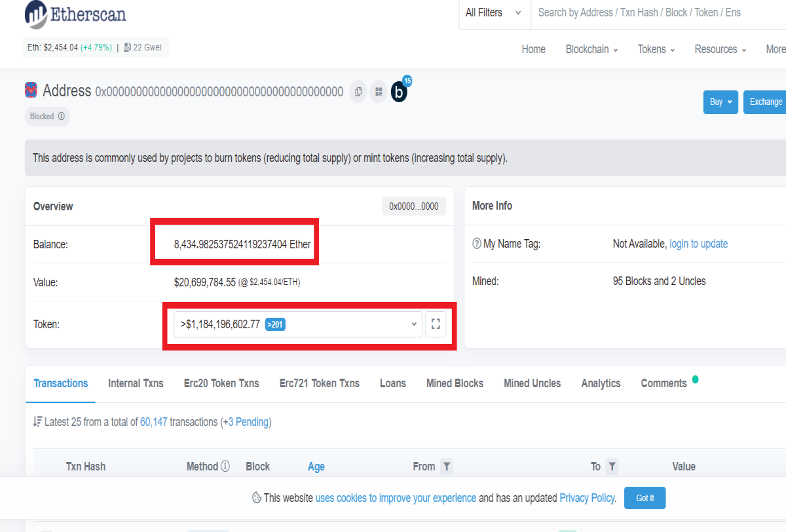
Task: Open the Blockscan chat 'b' icon
Action: [x=400, y=92]
